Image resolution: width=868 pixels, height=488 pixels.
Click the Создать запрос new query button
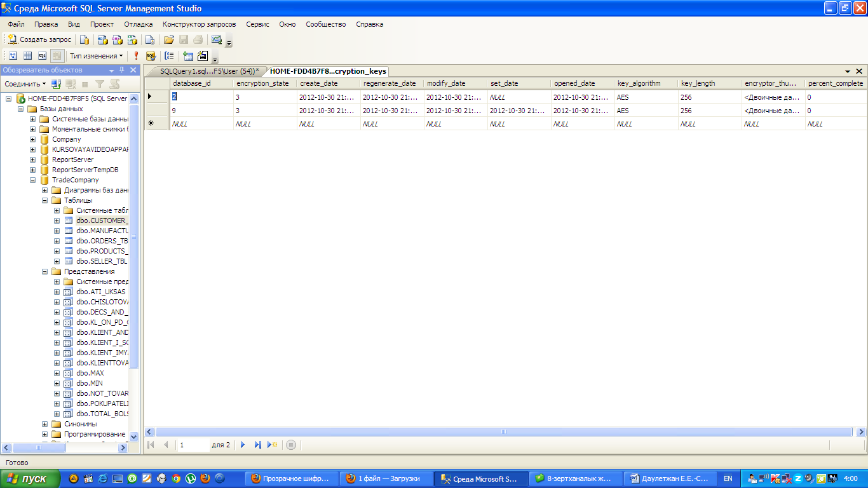[39, 39]
